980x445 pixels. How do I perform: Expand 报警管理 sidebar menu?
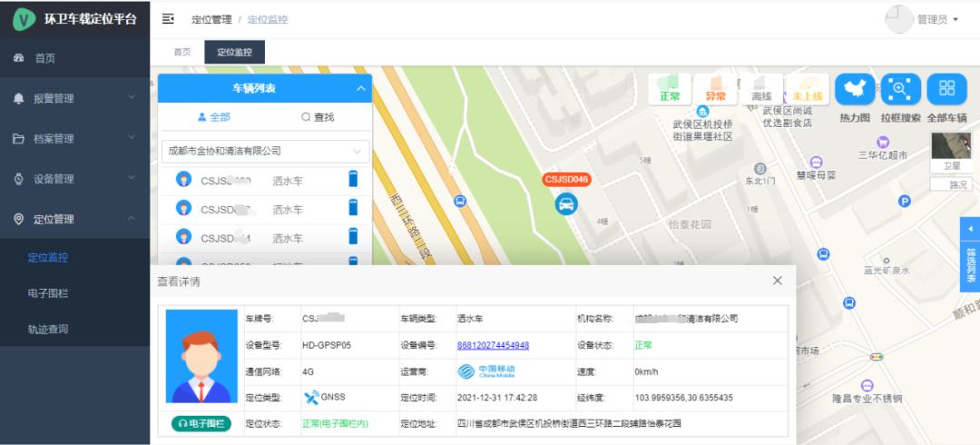click(x=75, y=98)
